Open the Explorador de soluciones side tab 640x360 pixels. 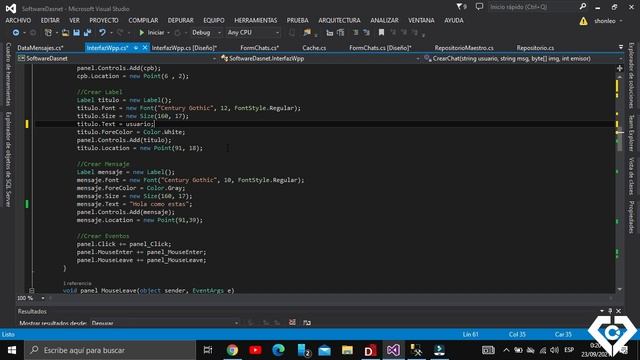click(631, 76)
